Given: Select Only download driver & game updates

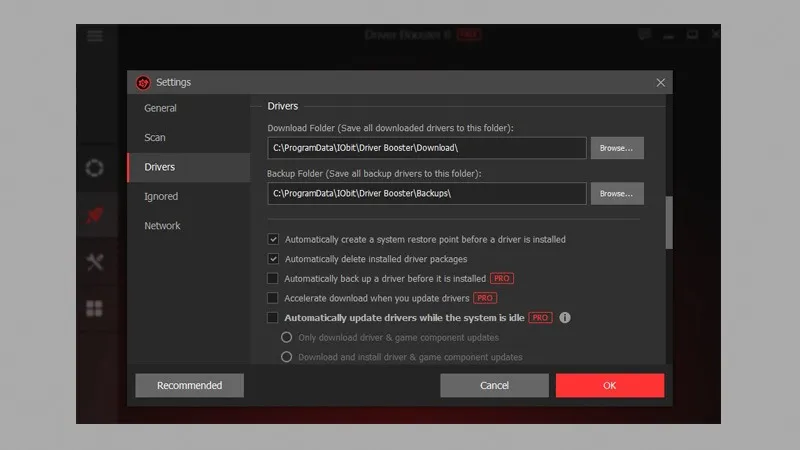Looking at the screenshot, I should (286, 337).
